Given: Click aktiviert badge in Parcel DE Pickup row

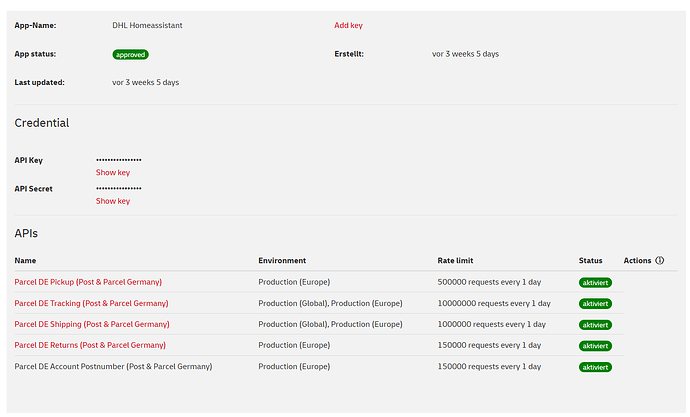Looking at the screenshot, I should click(x=595, y=283).
